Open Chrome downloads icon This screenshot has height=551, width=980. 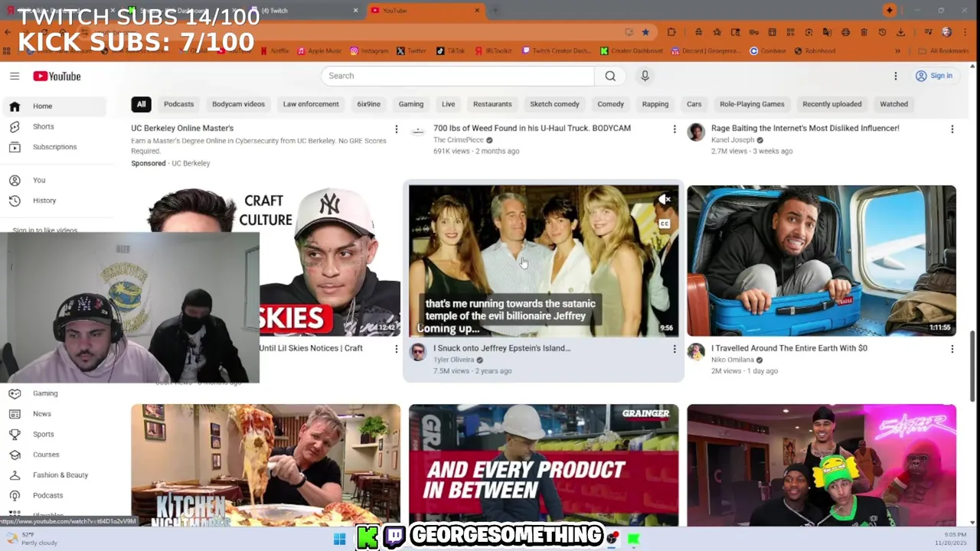900,32
